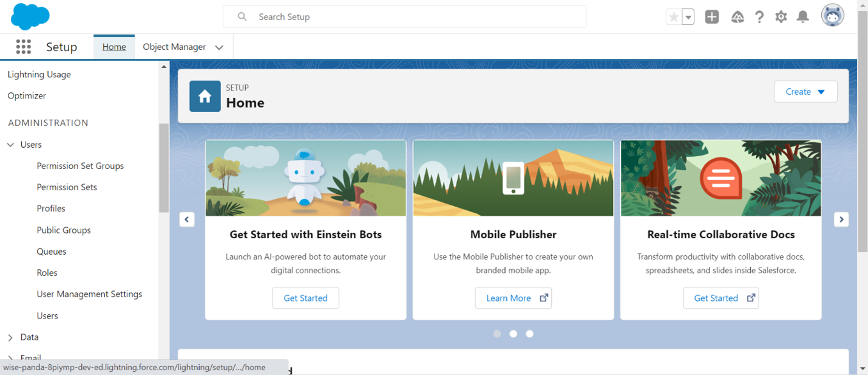View notifications bell icon

point(802,17)
